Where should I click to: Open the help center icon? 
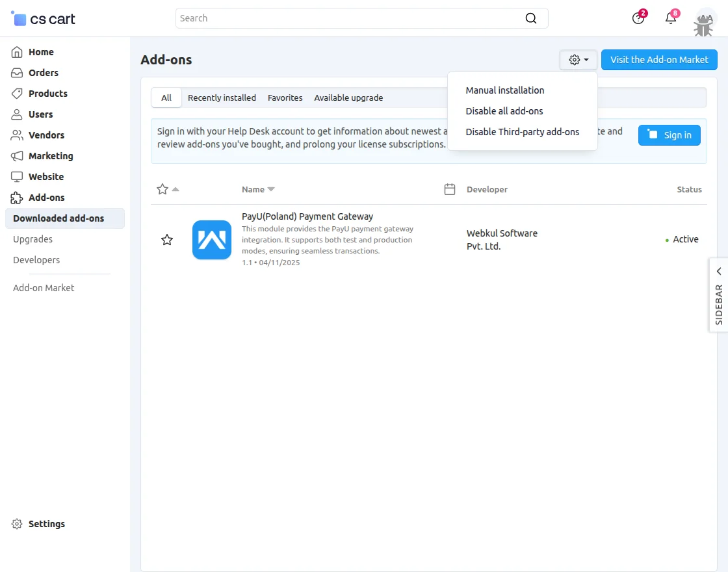tap(638, 18)
